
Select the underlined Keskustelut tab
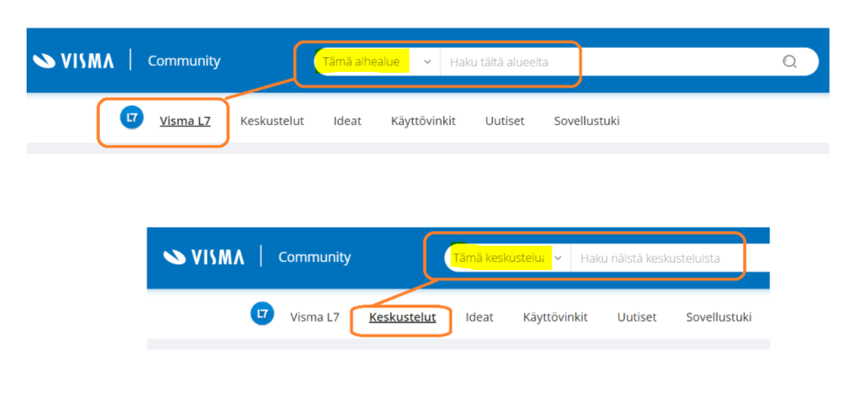click(x=402, y=318)
